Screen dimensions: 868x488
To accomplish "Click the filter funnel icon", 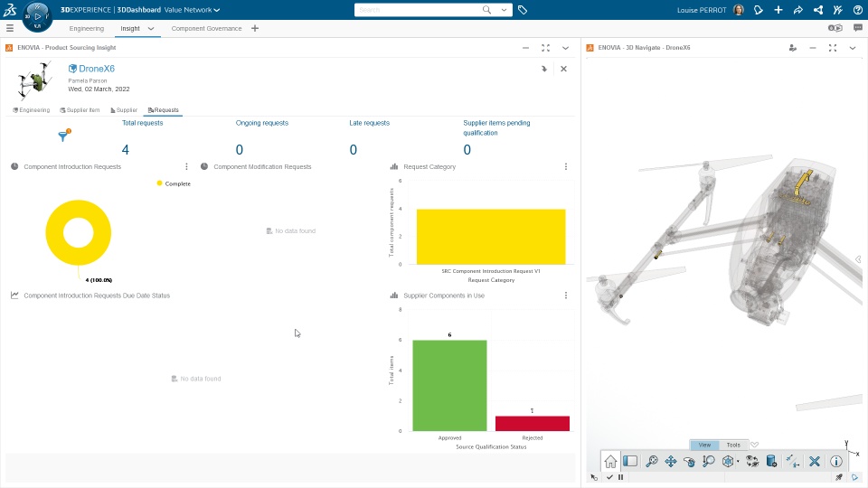I will tap(63, 136).
